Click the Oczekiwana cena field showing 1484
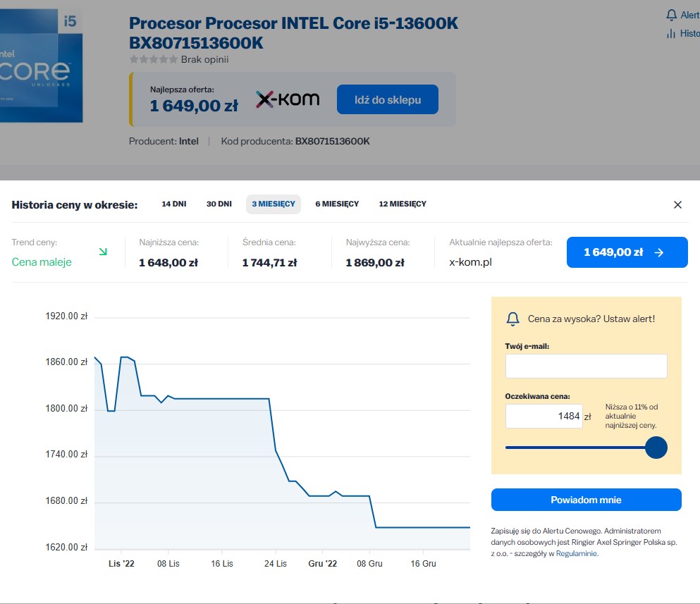The image size is (700, 604). (x=544, y=416)
